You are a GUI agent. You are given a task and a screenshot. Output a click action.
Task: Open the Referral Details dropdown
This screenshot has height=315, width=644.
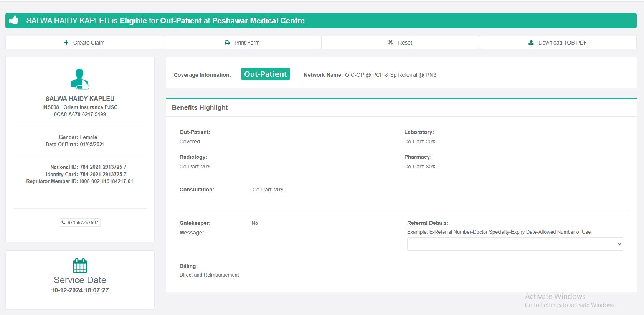click(x=514, y=244)
